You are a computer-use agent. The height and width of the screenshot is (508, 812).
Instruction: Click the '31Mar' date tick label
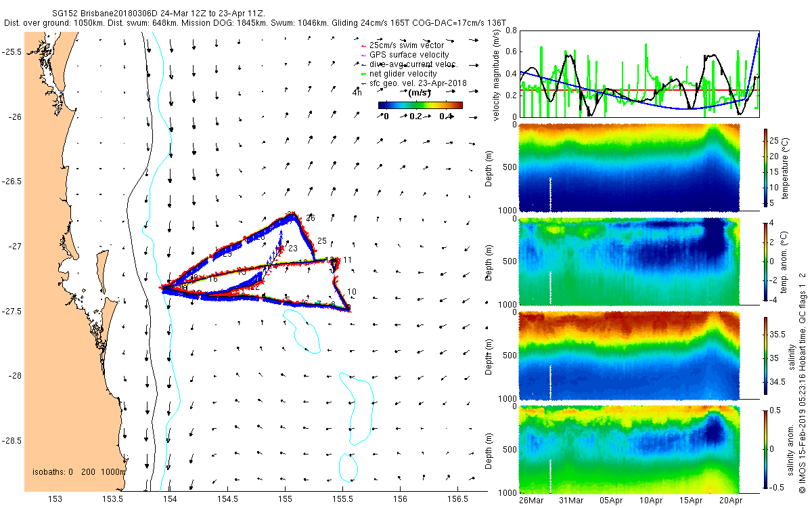pyautogui.click(x=571, y=500)
